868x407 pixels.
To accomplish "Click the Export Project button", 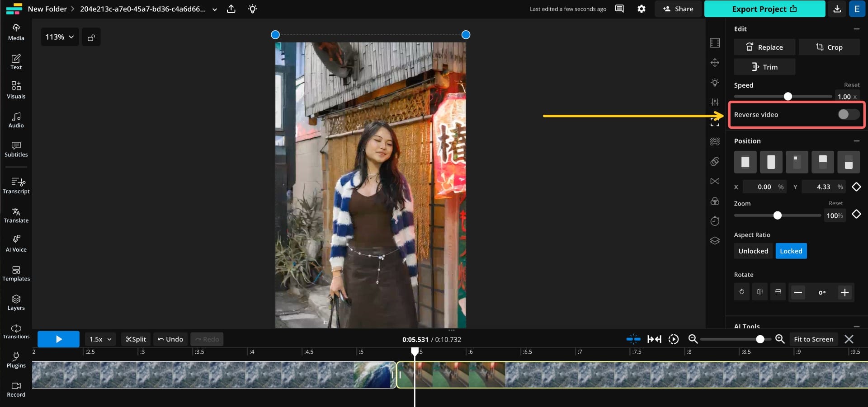I will click(764, 9).
